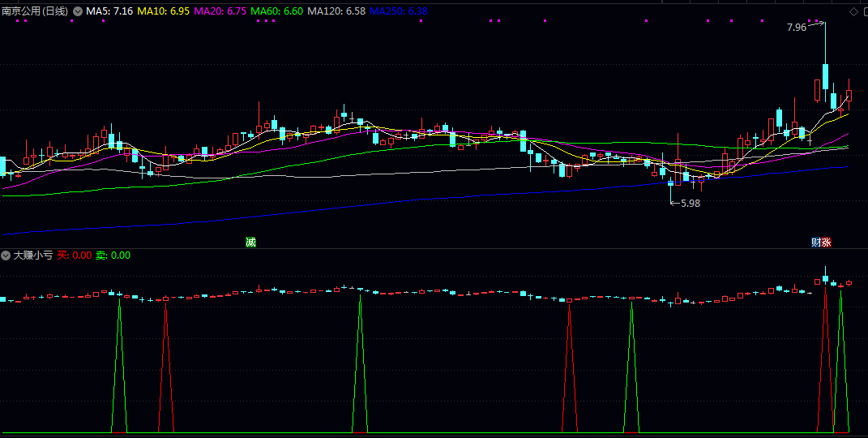Click the 大赚小亏 indicator name

32,255
